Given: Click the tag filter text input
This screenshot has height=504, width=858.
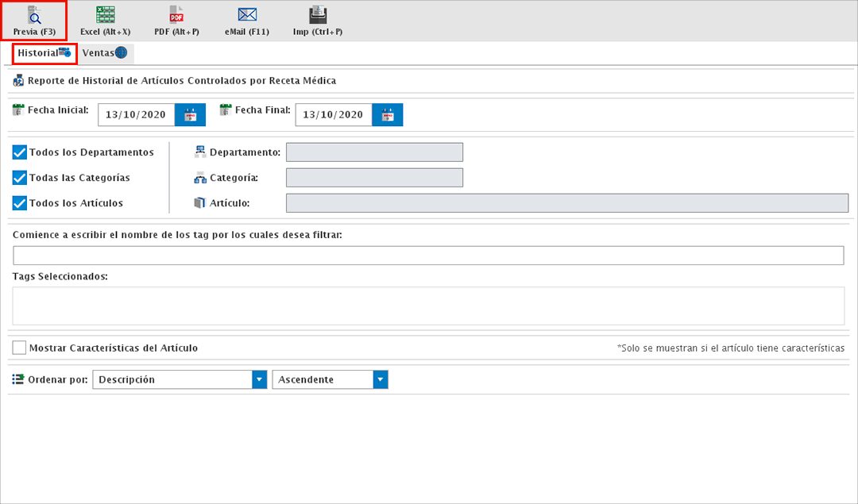Looking at the screenshot, I should [x=428, y=256].
